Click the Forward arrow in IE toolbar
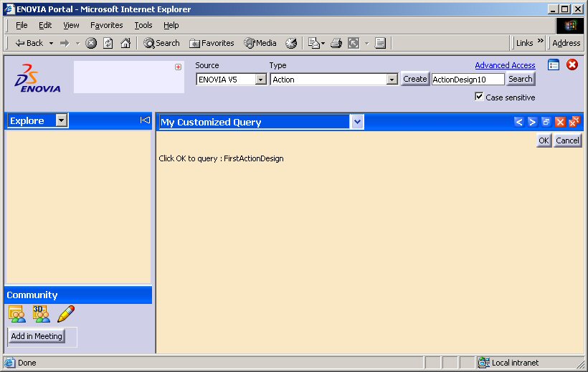The width and height of the screenshot is (588, 372). click(65, 44)
